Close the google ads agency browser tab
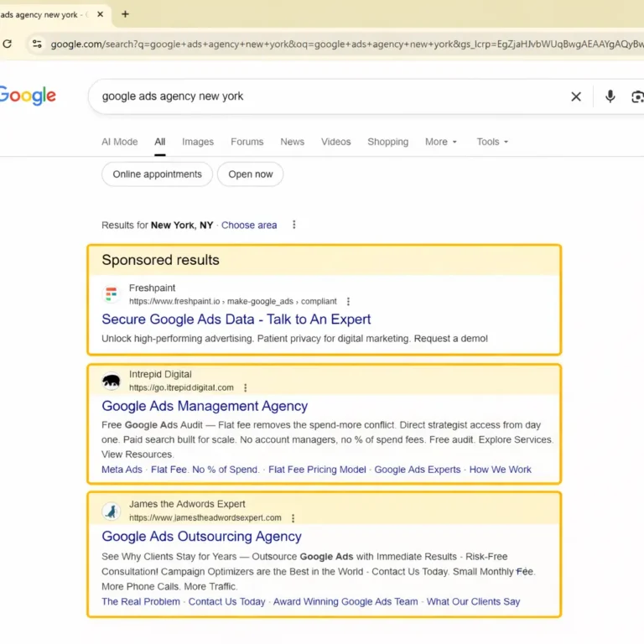Screen dimensions: 644x644 pos(101,14)
